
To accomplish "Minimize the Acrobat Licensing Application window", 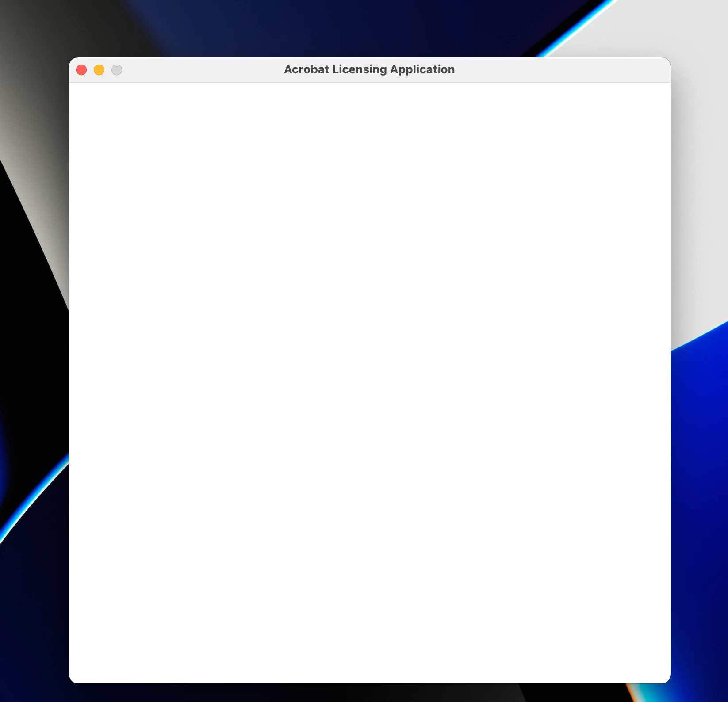I will pos(99,70).
